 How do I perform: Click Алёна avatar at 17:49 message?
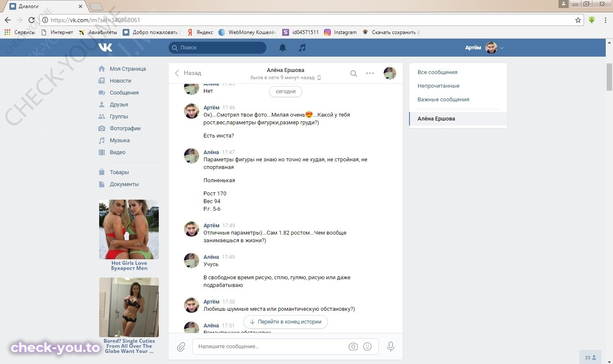[x=192, y=261]
